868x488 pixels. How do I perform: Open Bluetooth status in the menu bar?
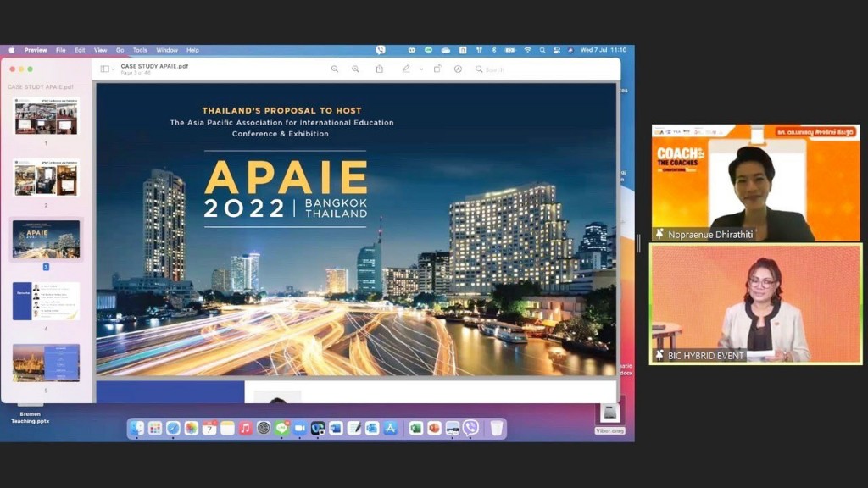tap(494, 50)
